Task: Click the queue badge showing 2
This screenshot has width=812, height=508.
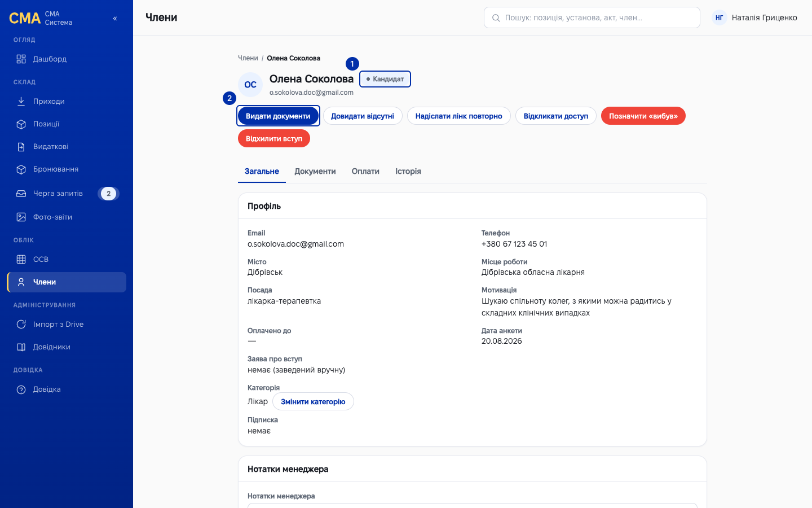Action: point(109,194)
